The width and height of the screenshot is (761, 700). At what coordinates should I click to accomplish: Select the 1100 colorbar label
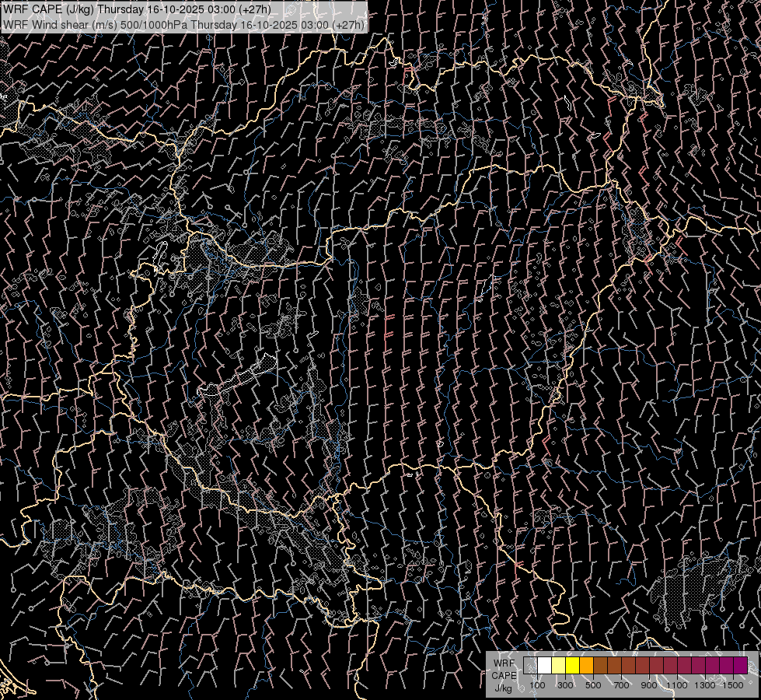pos(677,685)
